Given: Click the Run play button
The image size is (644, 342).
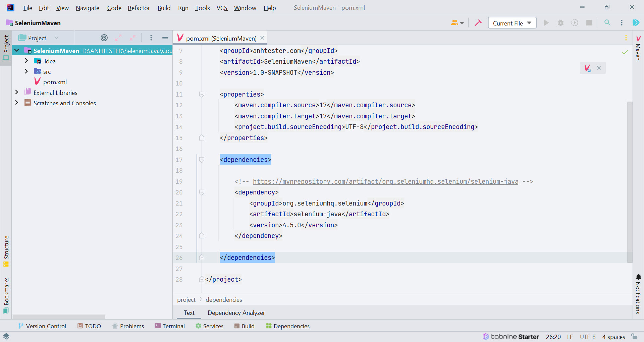Looking at the screenshot, I should coord(546,23).
